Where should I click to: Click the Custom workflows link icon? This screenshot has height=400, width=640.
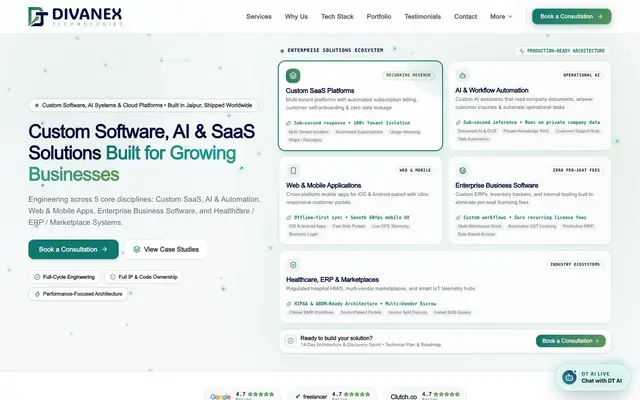pos(458,218)
